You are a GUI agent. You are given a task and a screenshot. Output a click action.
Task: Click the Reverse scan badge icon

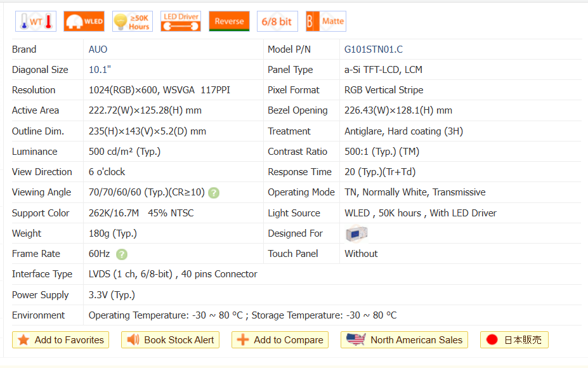pyautogui.click(x=229, y=22)
